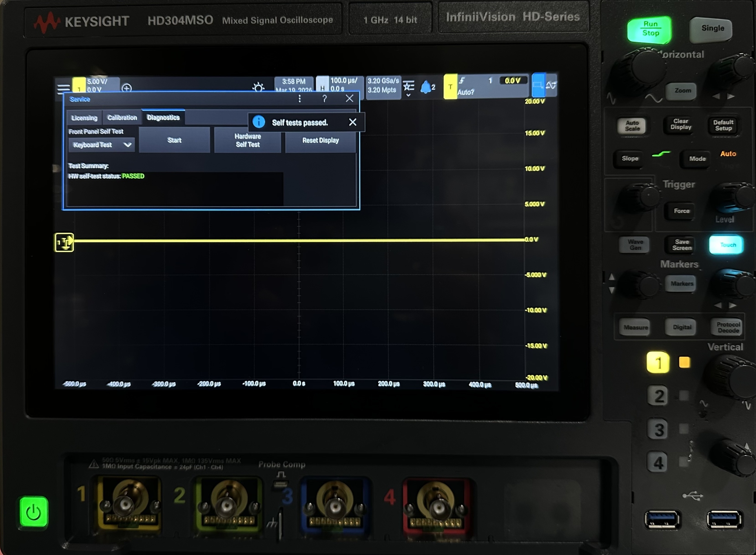Dismiss the Self tests passed notification

point(353,122)
